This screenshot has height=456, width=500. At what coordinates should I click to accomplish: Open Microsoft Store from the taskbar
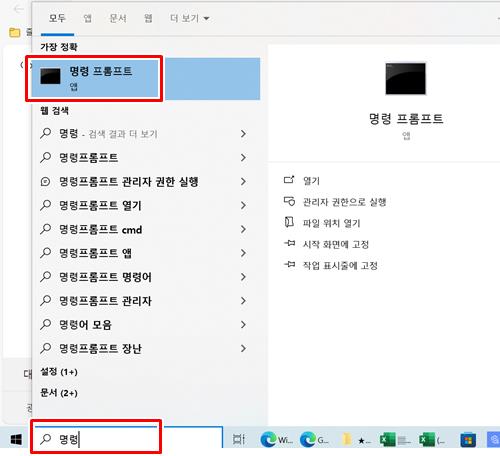click(468, 440)
